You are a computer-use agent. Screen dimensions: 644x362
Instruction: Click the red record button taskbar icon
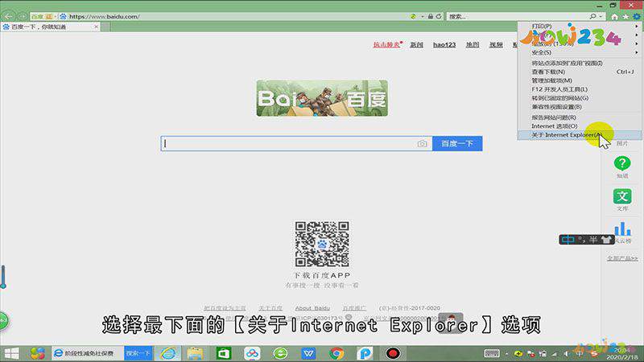click(x=393, y=353)
